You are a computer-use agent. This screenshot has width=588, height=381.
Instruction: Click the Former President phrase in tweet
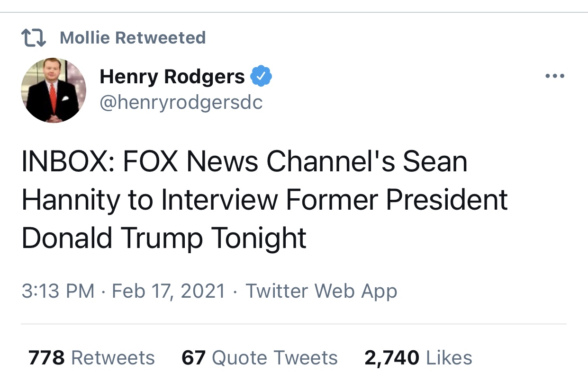(x=397, y=200)
